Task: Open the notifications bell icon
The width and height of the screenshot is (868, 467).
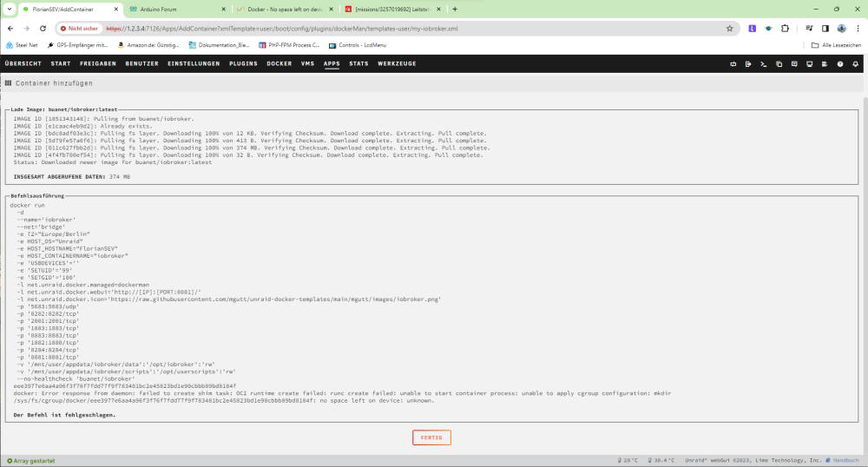Action: [x=855, y=64]
